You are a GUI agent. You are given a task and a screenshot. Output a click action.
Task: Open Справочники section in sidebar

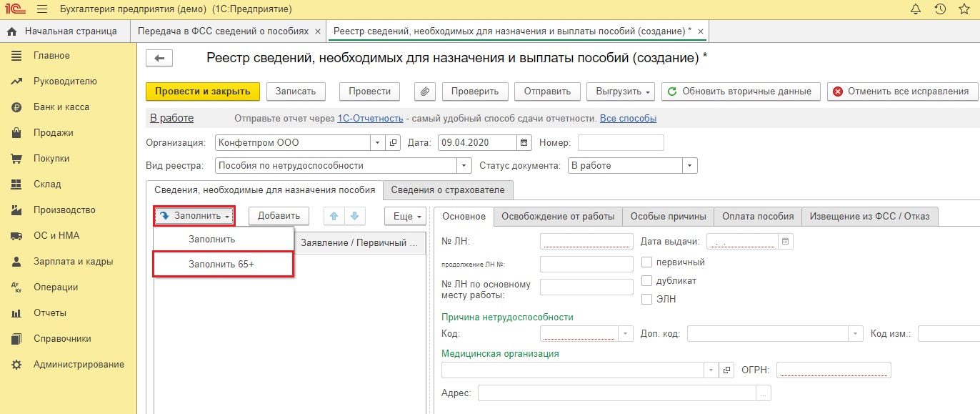(x=62, y=339)
